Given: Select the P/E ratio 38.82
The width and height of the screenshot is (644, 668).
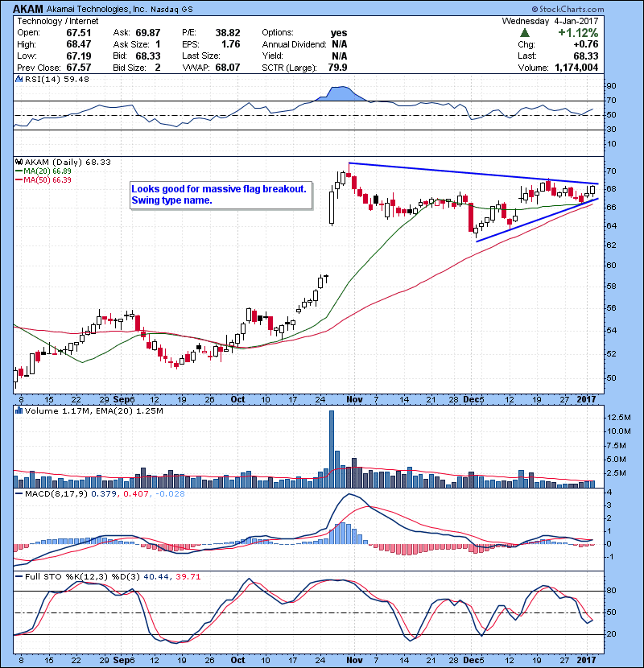Looking at the screenshot, I should (228, 33).
